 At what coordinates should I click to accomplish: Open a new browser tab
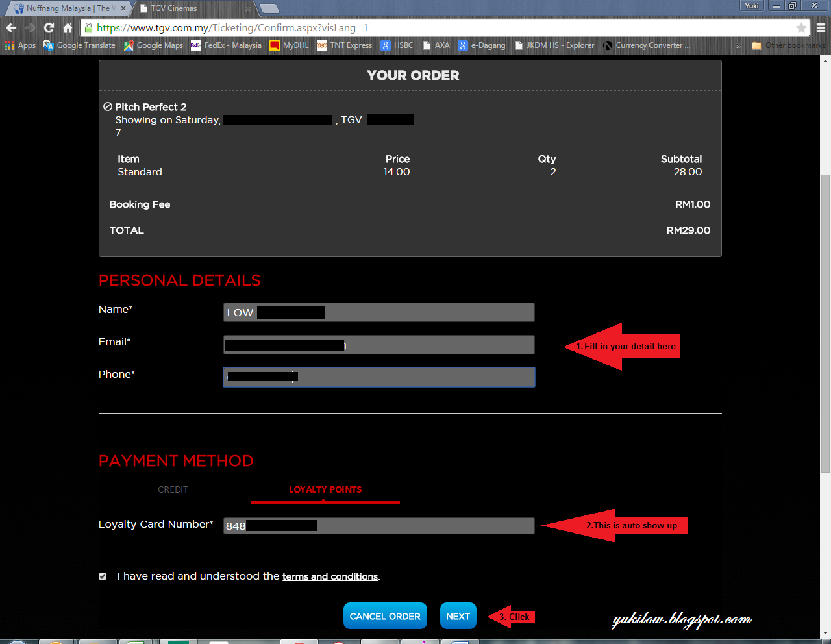269,8
